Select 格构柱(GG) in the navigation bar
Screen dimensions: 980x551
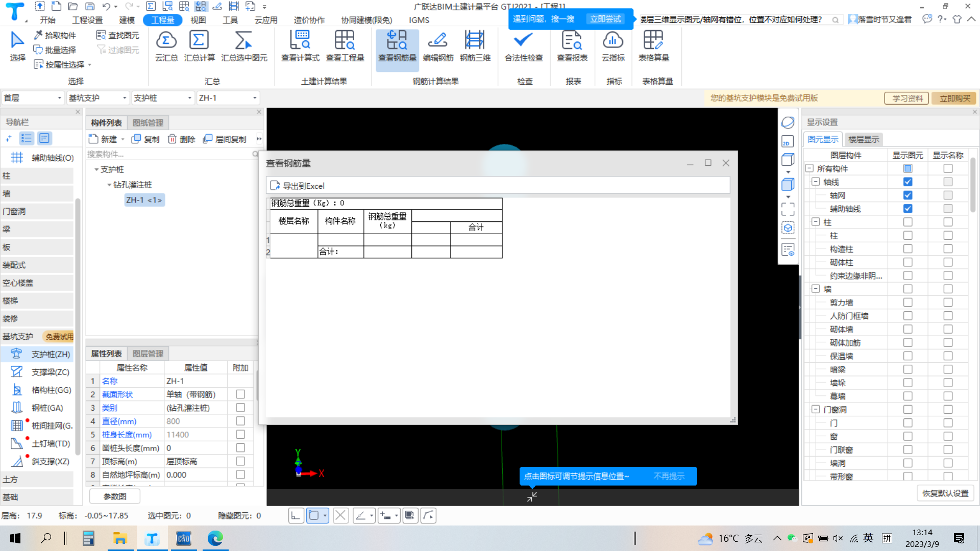click(41, 390)
